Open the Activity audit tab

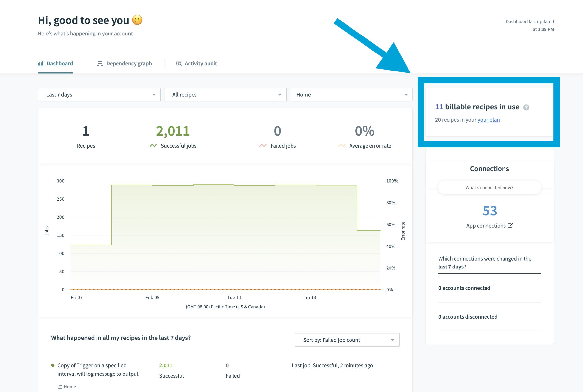pos(196,64)
